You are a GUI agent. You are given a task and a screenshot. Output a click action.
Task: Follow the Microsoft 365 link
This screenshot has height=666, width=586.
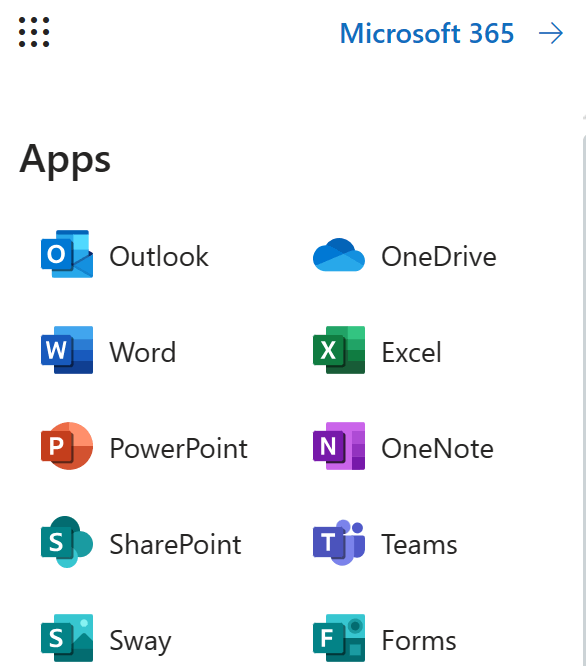[427, 33]
